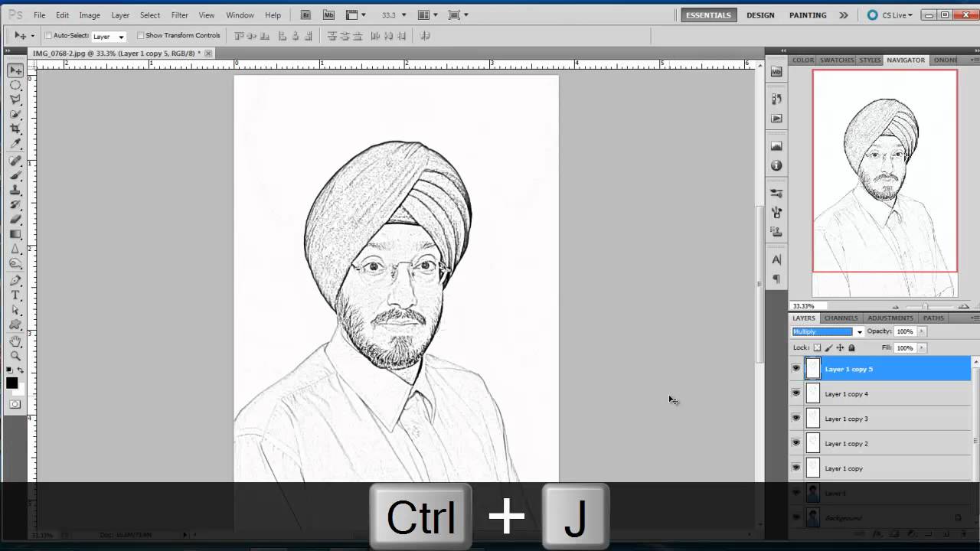Viewport: 980px width, 551px height.
Task: Switch to the Swatches tab
Action: (x=837, y=60)
